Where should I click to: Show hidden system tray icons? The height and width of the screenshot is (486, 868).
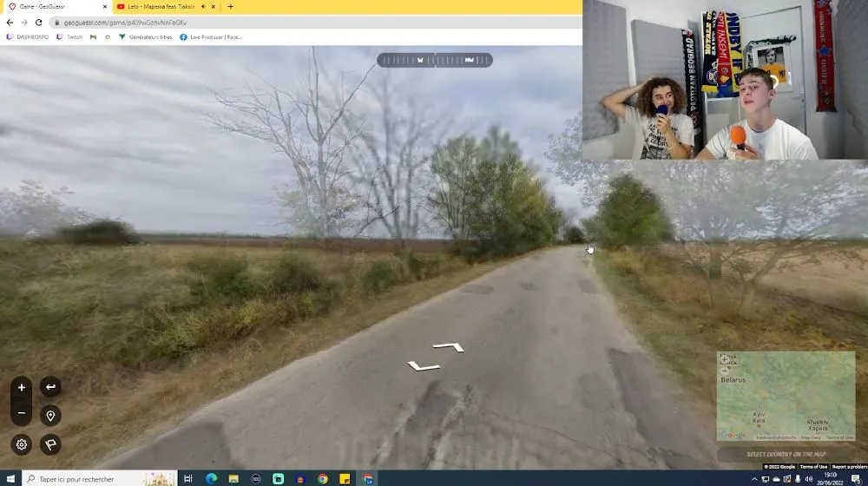[753, 479]
